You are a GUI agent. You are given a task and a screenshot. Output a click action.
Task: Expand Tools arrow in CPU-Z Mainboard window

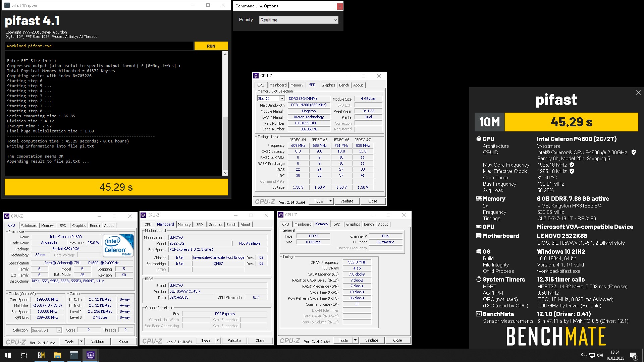click(x=218, y=341)
